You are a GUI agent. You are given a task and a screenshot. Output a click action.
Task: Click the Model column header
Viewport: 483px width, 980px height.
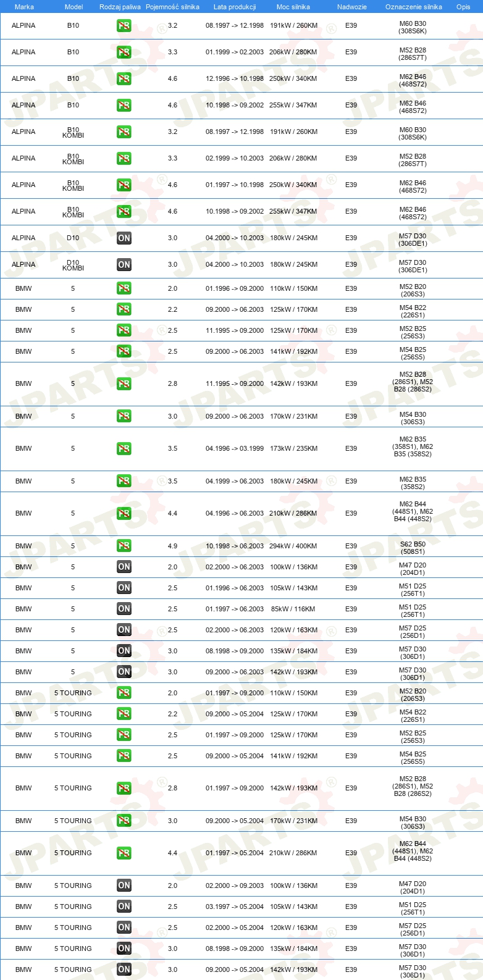click(73, 7)
